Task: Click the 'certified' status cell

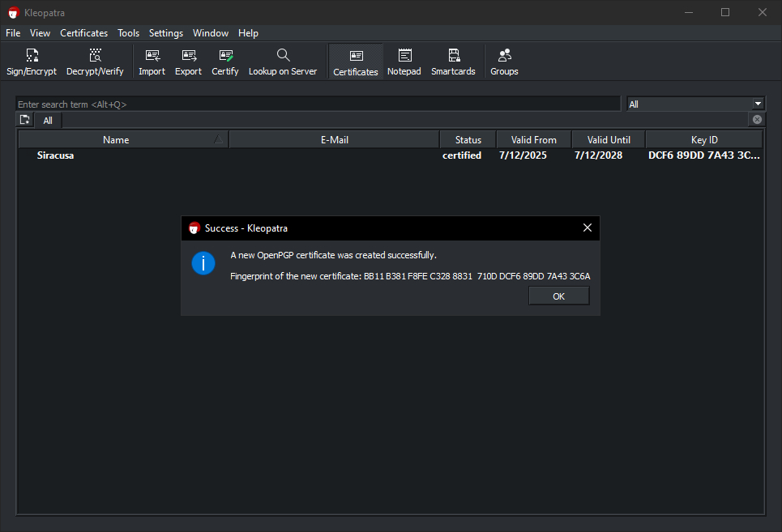Action: point(462,155)
